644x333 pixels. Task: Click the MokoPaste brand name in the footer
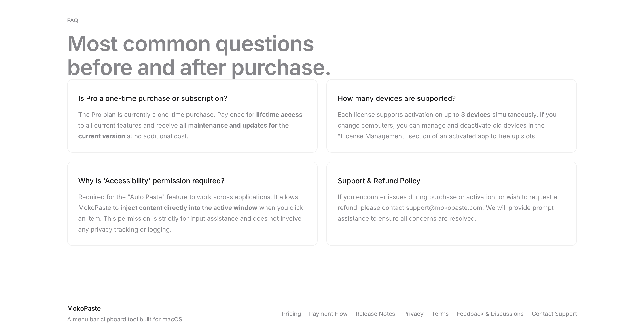click(84, 308)
